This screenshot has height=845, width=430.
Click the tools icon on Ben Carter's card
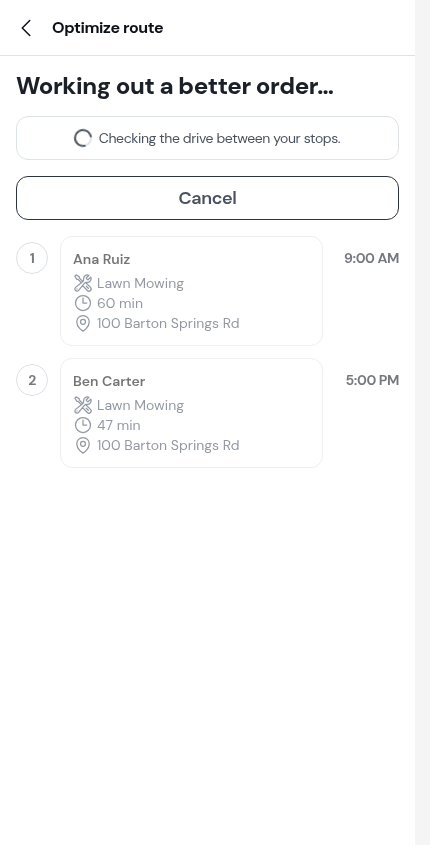82,405
